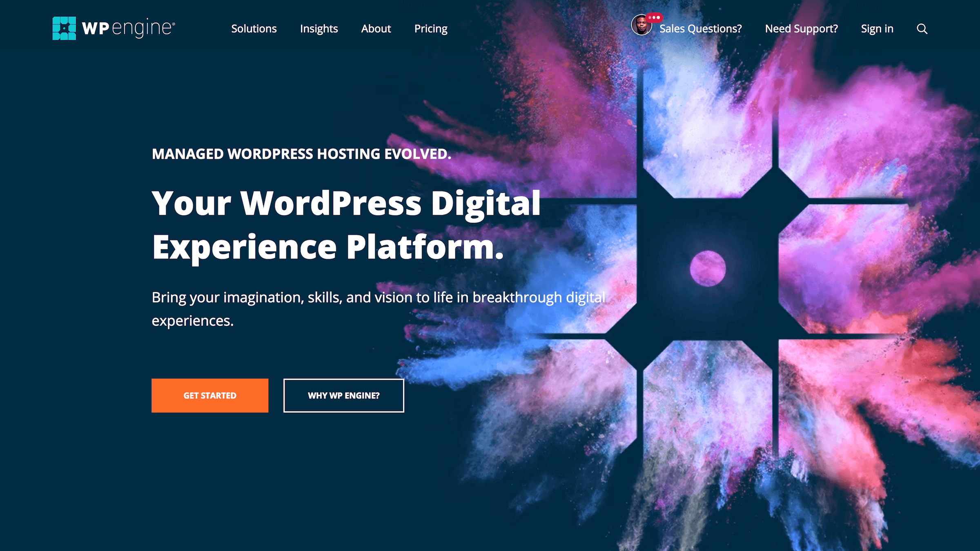
Task: Open the search icon
Action: [x=922, y=28]
